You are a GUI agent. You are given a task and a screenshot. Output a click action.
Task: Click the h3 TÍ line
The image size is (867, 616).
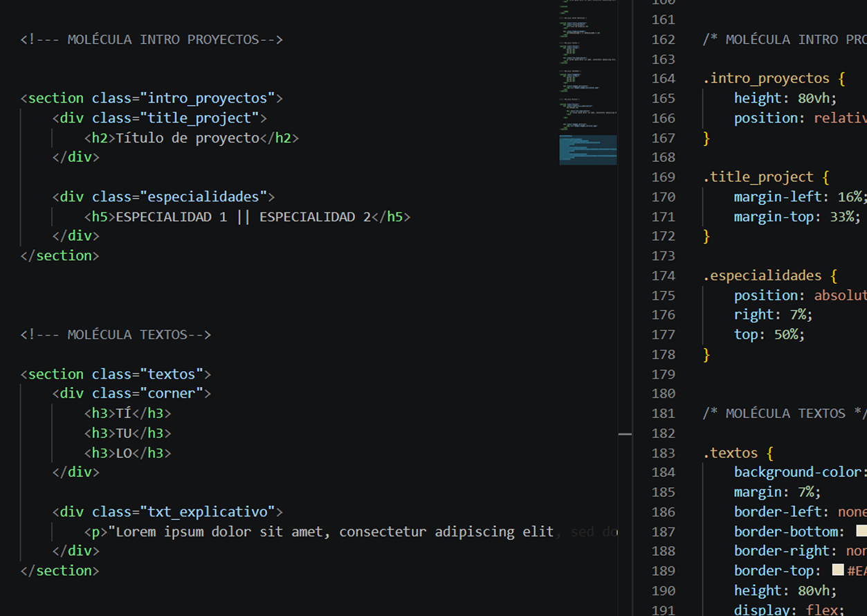coord(127,413)
